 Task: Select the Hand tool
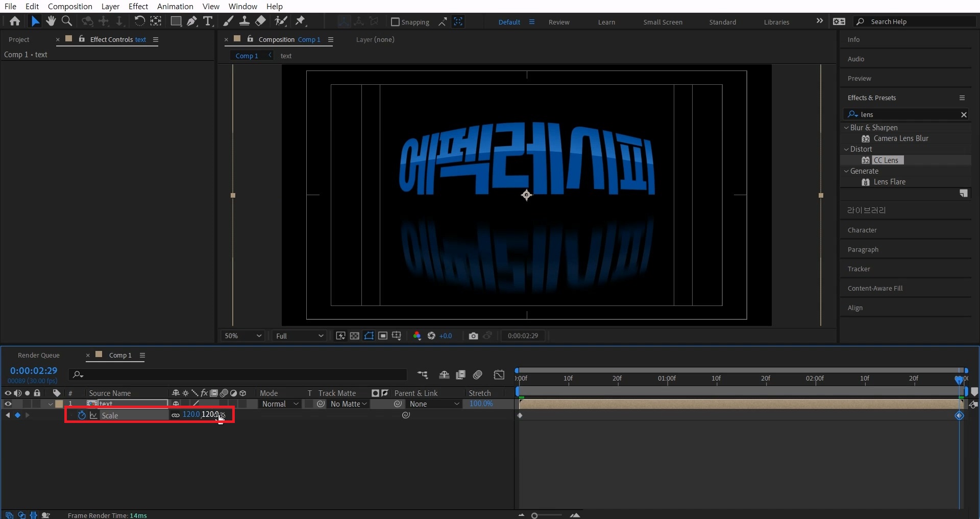point(51,21)
